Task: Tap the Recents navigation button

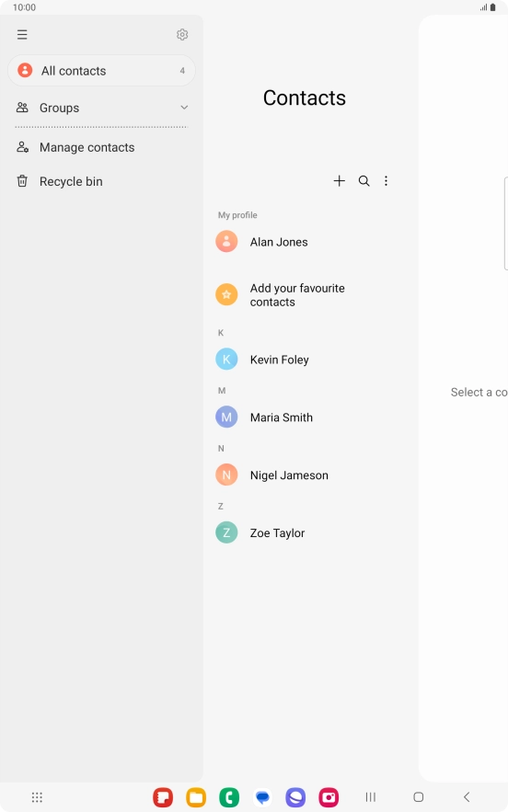Action: click(371, 797)
